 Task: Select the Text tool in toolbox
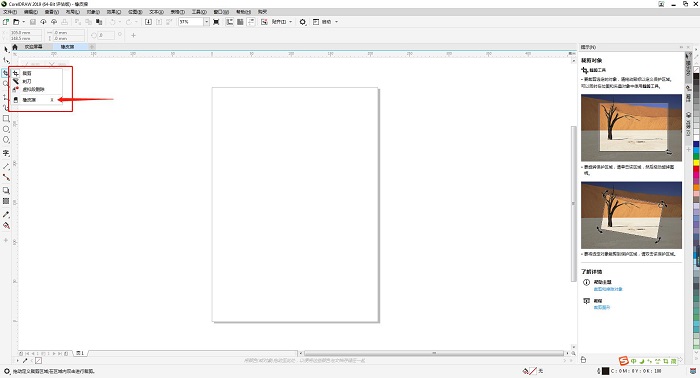(6, 153)
